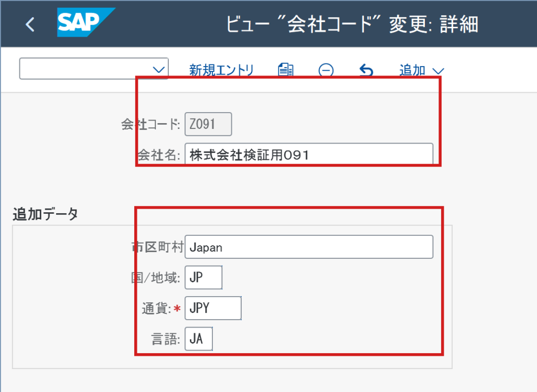Focus the command input box

[x=93, y=69]
